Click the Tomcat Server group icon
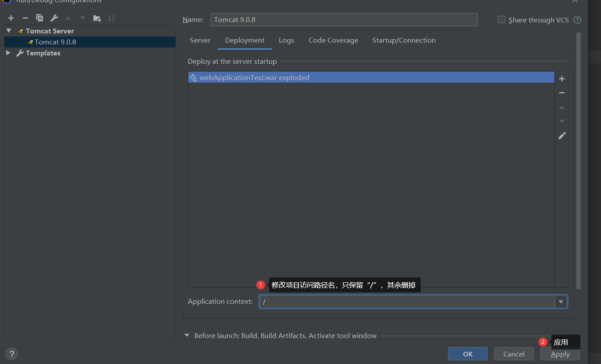Image resolution: width=601 pixels, height=364 pixels. coord(20,31)
